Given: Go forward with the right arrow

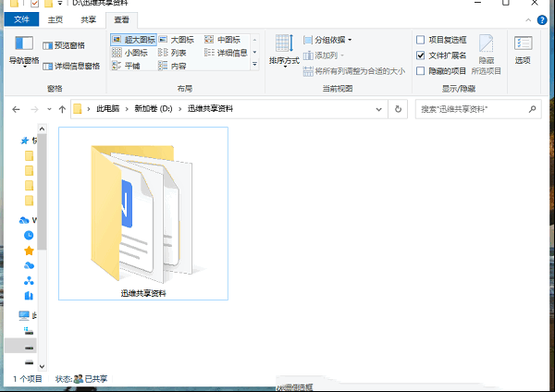Looking at the screenshot, I should [x=34, y=109].
